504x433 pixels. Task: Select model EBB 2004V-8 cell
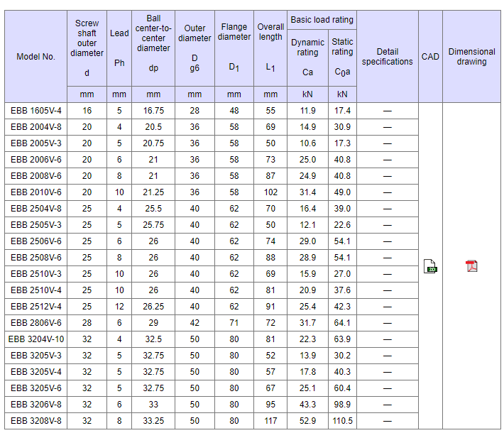[36, 127]
